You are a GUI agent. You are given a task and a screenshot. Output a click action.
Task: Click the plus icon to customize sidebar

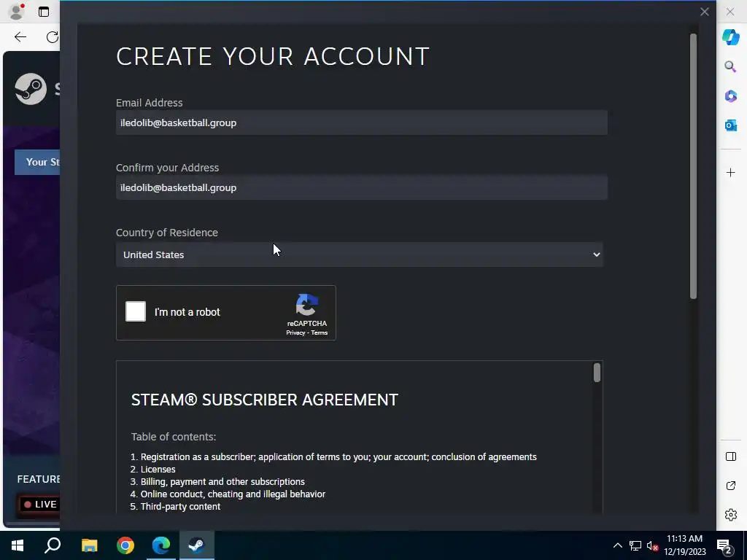pos(731,172)
